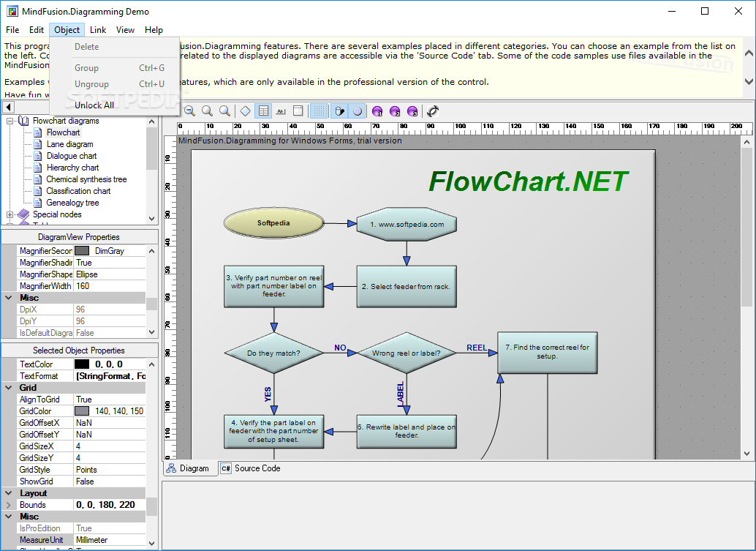Click Selected Object Properties scroll-down arrow

point(152,543)
